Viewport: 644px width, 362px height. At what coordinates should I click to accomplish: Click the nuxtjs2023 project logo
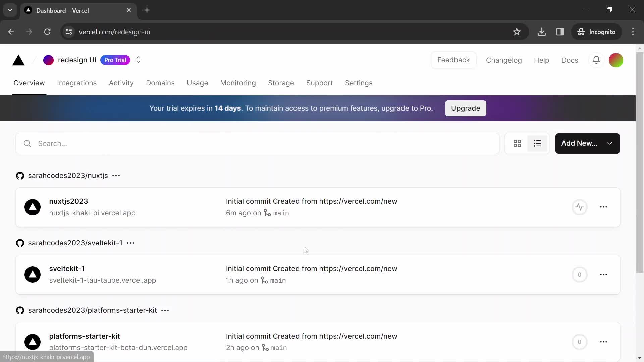33,207
